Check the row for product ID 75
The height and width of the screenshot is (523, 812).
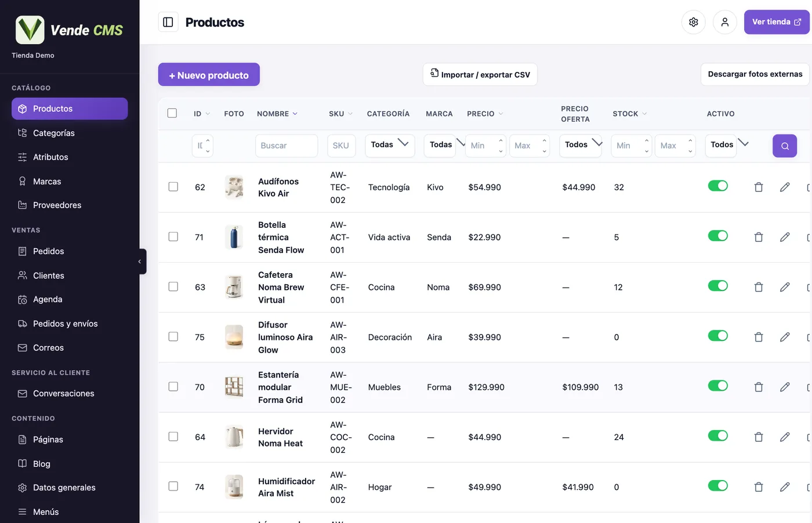coord(173,336)
